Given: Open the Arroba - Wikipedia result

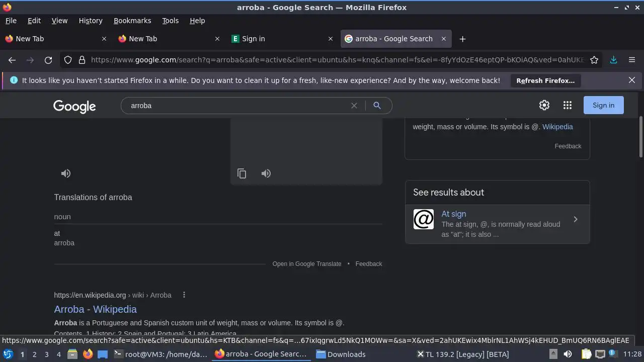Looking at the screenshot, I should tap(95, 309).
